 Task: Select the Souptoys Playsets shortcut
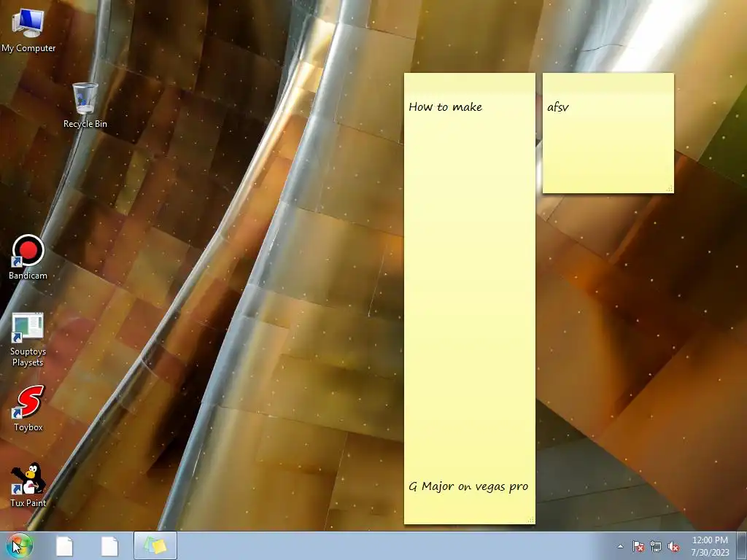[x=28, y=327]
